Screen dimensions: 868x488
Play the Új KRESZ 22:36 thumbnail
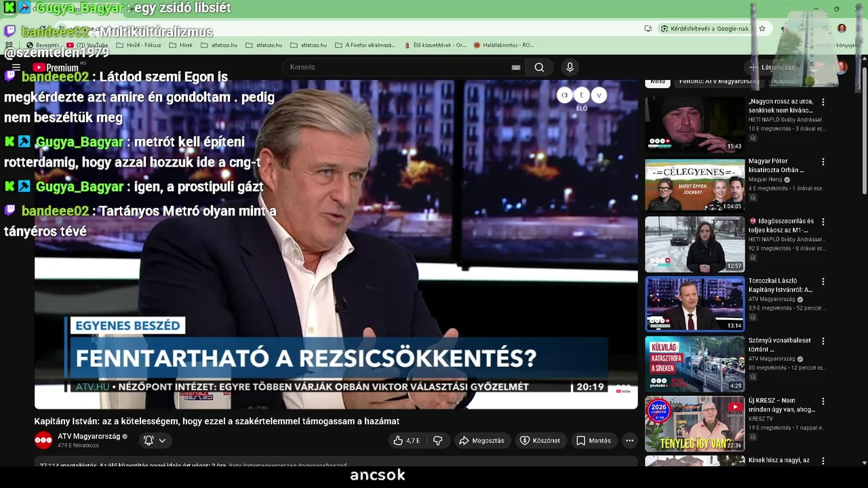[x=694, y=423]
